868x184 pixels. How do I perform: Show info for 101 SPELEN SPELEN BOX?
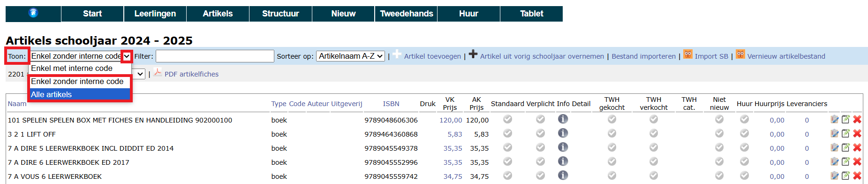point(563,119)
